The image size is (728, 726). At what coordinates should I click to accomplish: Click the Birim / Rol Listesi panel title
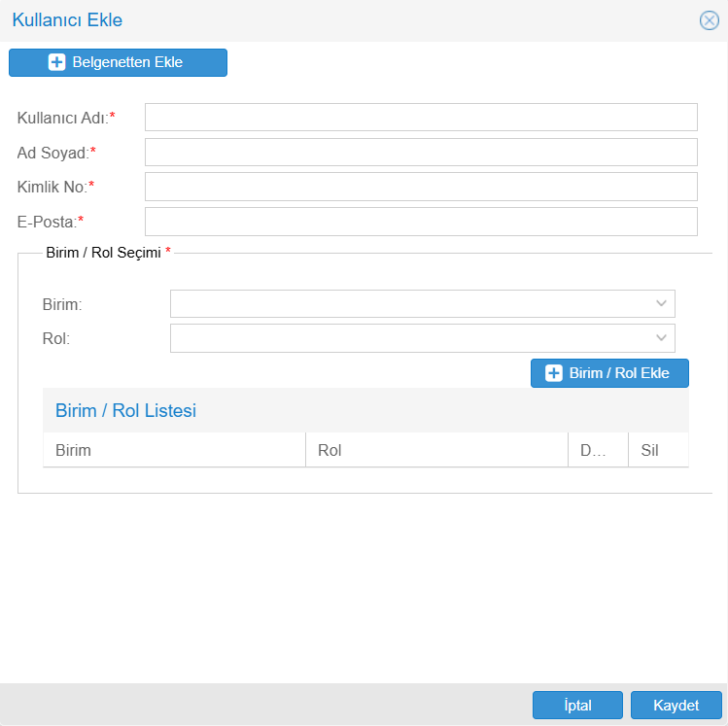[x=125, y=411]
